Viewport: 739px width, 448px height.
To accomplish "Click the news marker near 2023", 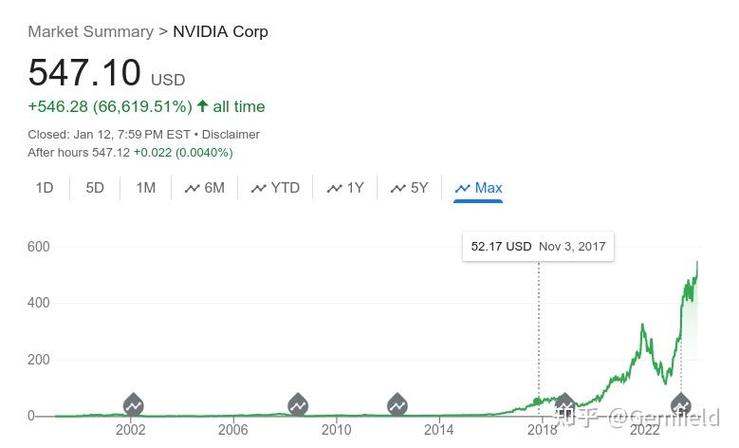I will (681, 405).
